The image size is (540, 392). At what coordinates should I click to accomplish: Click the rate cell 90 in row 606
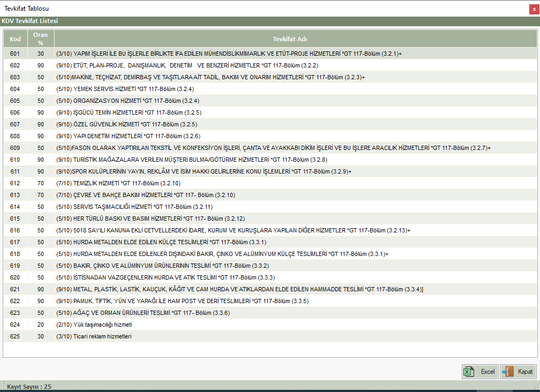pos(41,112)
